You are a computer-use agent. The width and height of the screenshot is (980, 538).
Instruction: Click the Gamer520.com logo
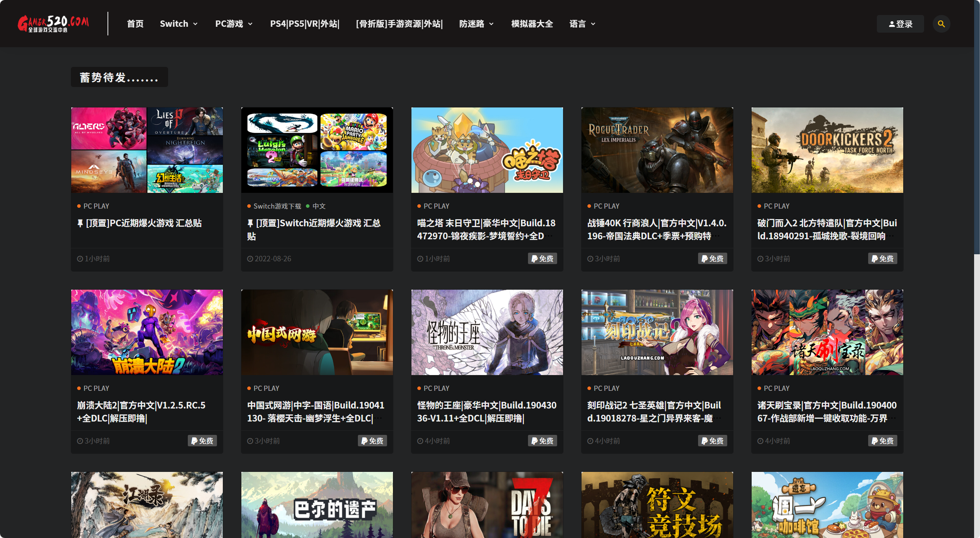tap(53, 24)
